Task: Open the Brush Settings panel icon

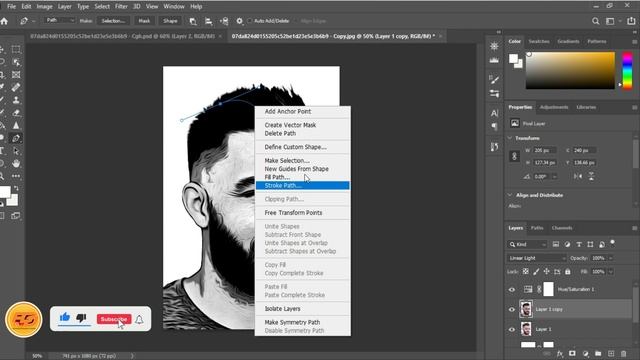Action: (494, 80)
